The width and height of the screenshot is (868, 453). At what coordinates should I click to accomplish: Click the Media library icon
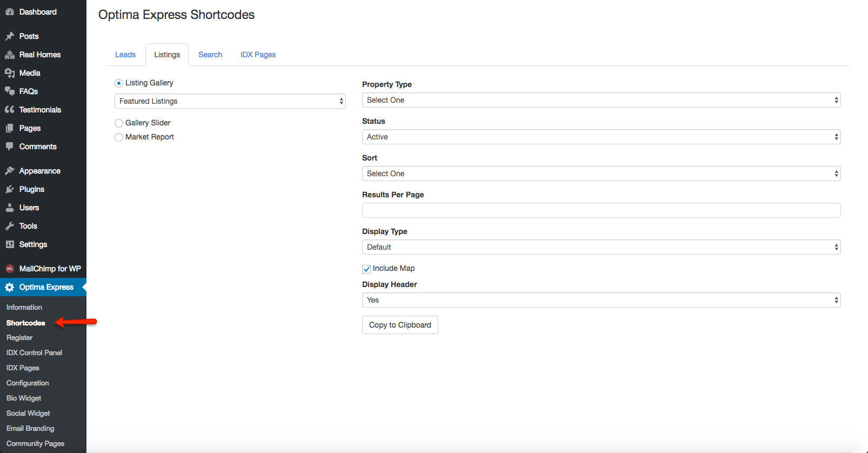coord(10,73)
